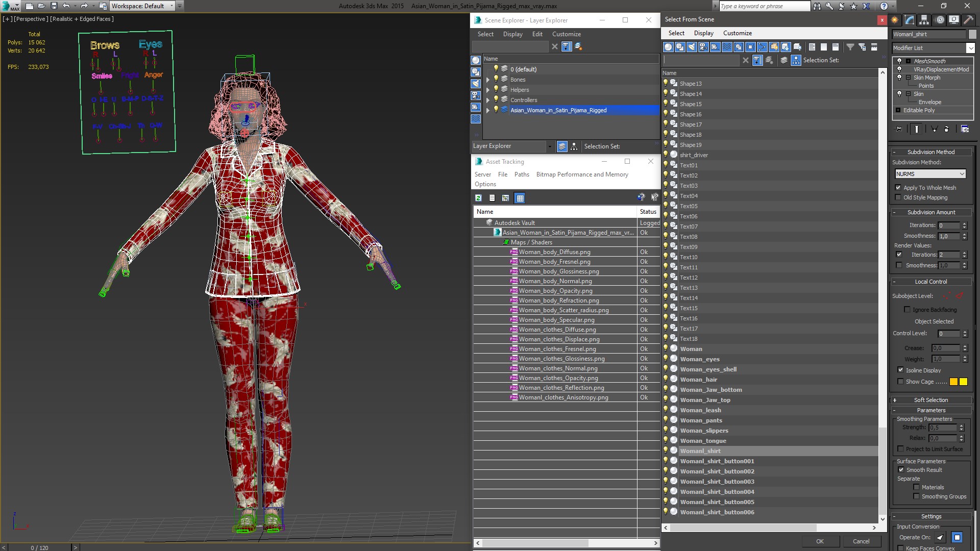Open the help question mark icon
The image size is (980, 551).
click(884, 6)
